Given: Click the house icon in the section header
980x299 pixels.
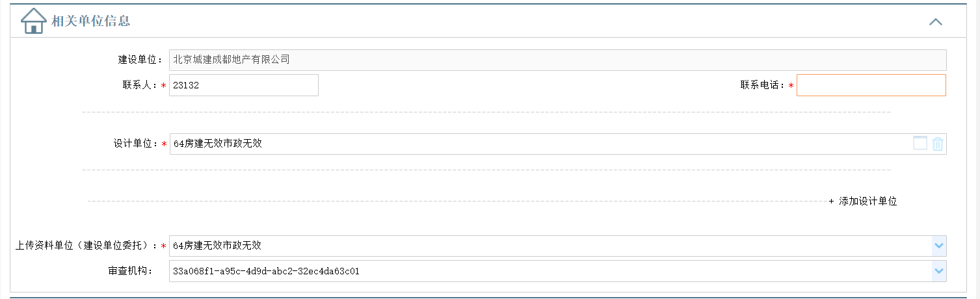Looking at the screenshot, I should coord(33,21).
